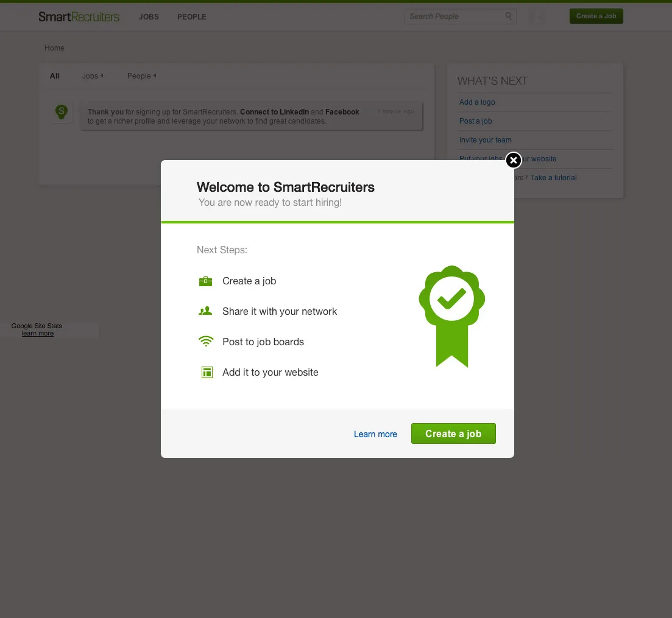Screen dimensions: 672x618
Task: Close the welcome dialog with the X icon
Action: 514,160
